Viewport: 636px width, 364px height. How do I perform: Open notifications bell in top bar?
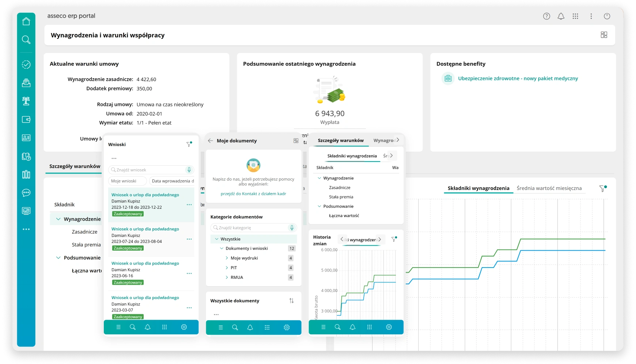pyautogui.click(x=561, y=16)
